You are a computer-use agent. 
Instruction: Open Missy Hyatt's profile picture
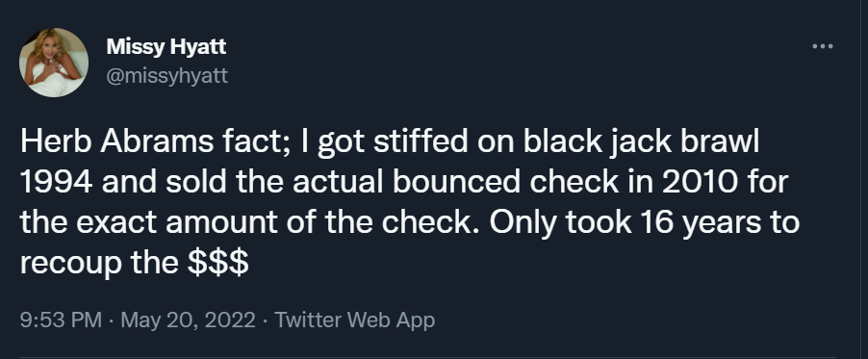point(54,63)
